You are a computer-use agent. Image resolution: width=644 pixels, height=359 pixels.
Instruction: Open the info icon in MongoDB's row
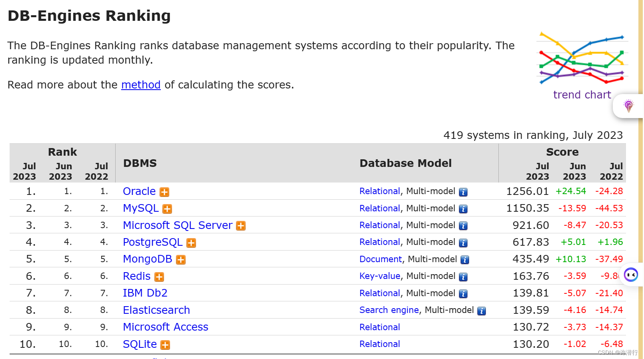[x=465, y=260]
